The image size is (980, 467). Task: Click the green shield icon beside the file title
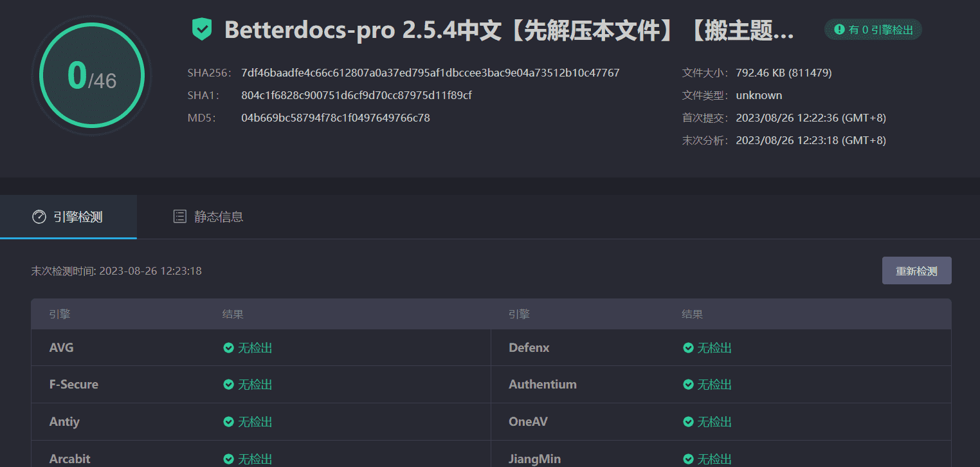pos(202,30)
